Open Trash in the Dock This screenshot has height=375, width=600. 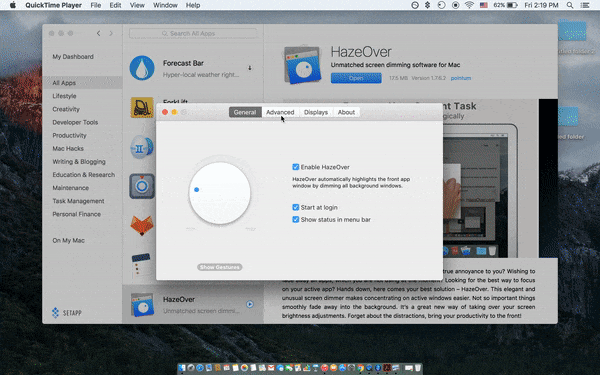417,368
